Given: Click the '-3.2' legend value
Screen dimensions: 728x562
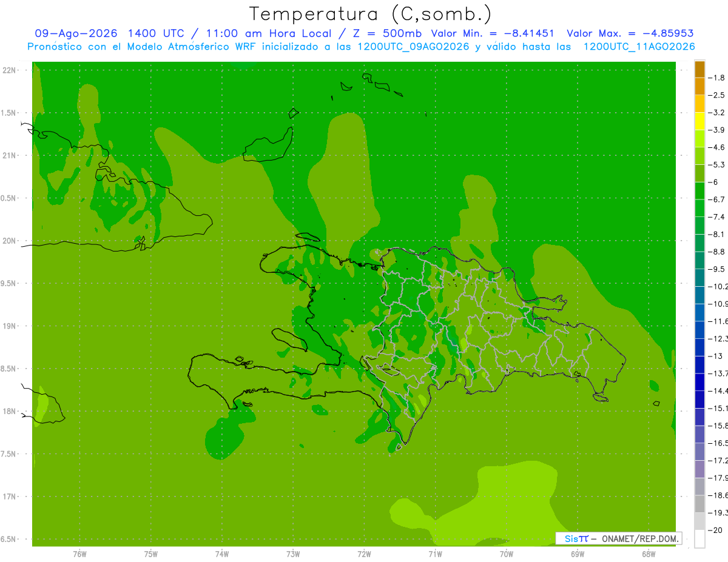Looking at the screenshot, I should click(x=717, y=113).
